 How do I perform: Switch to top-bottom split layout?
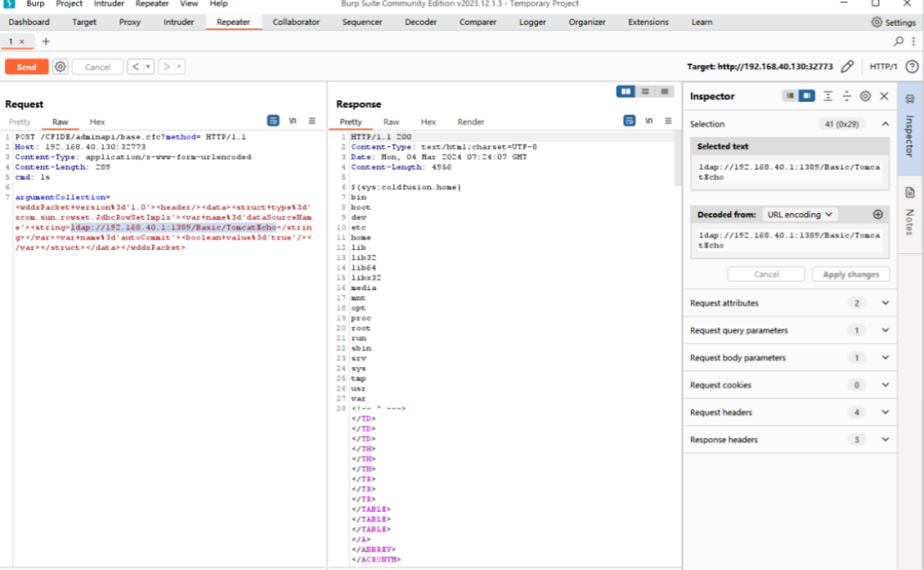pos(645,91)
